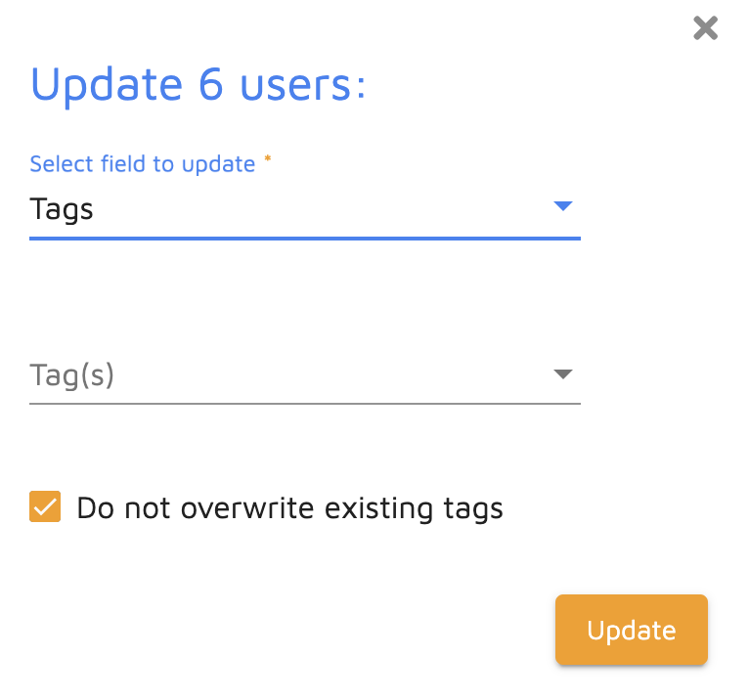Click the white checkmark in the checkbox
The width and height of the screenshot is (749, 700).
coord(45,507)
